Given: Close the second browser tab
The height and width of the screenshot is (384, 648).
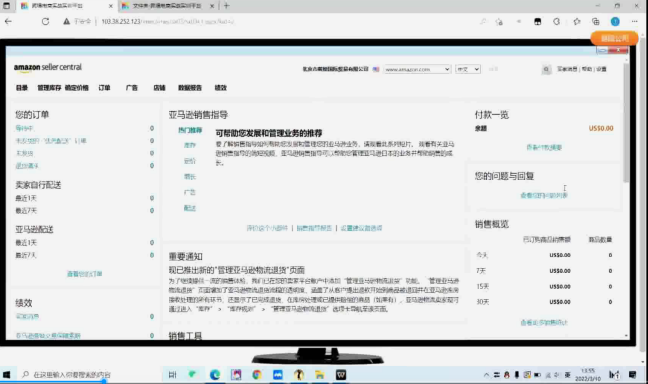Looking at the screenshot, I should point(212,6).
